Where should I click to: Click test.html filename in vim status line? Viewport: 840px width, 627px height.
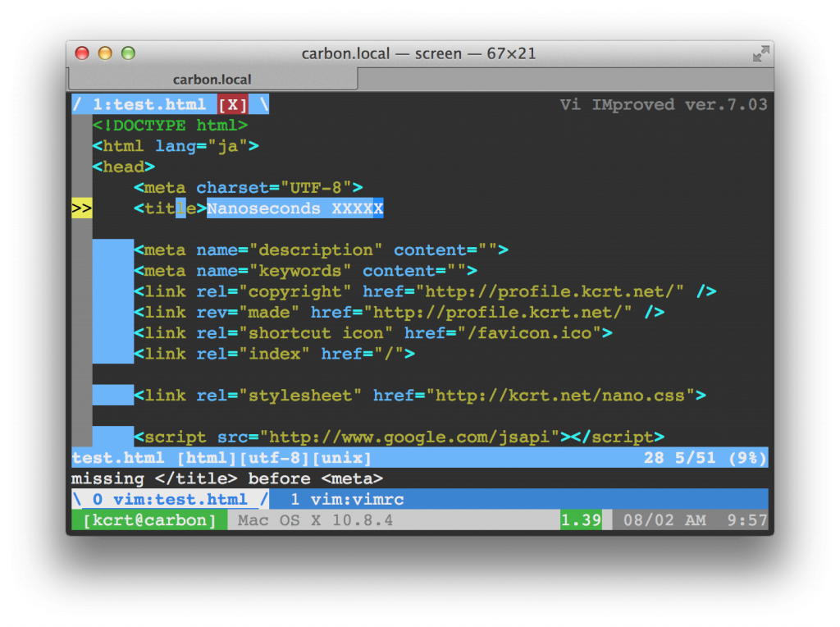pos(118,458)
